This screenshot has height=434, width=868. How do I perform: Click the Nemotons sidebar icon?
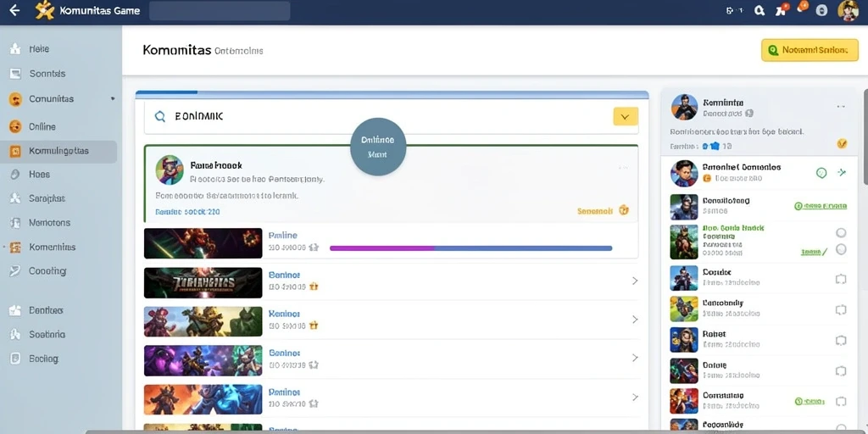pos(15,223)
